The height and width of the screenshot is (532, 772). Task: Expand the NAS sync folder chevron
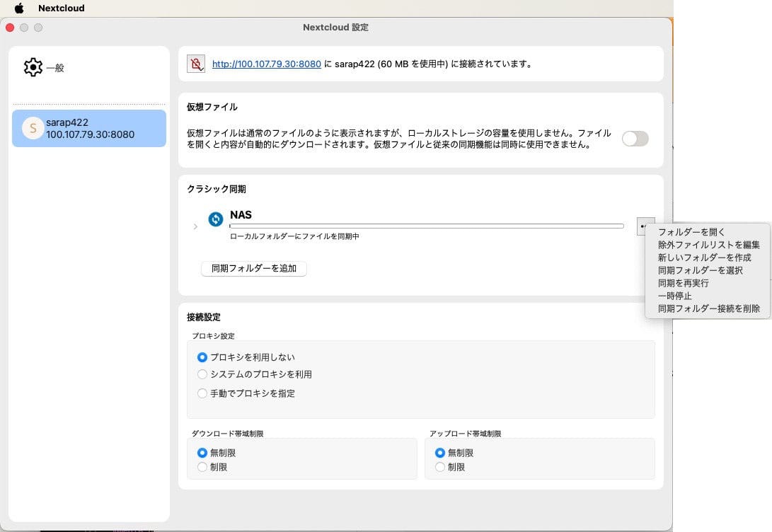pyautogui.click(x=195, y=227)
